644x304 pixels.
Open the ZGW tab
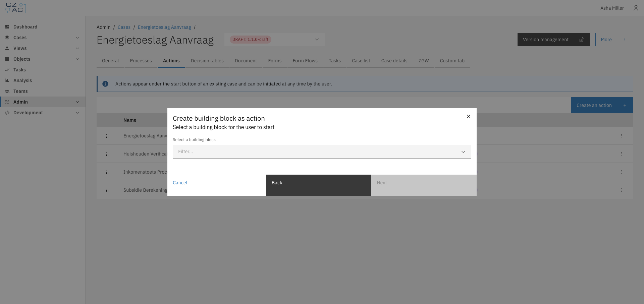tap(424, 61)
